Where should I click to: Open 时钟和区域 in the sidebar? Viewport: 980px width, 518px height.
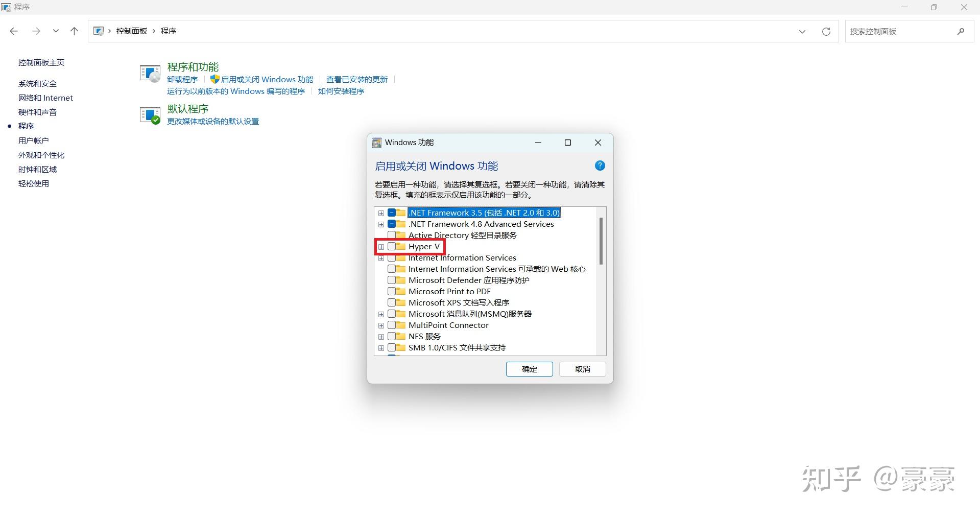click(x=37, y=169)
